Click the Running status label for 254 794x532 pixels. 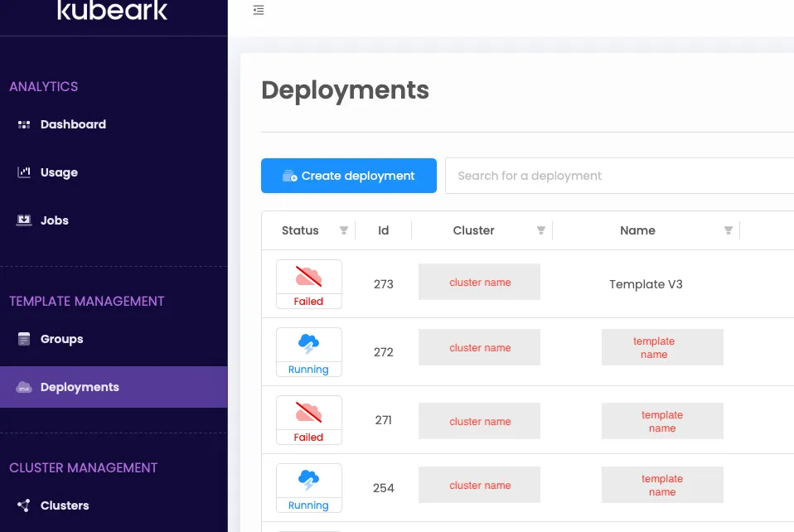(308, 505)
